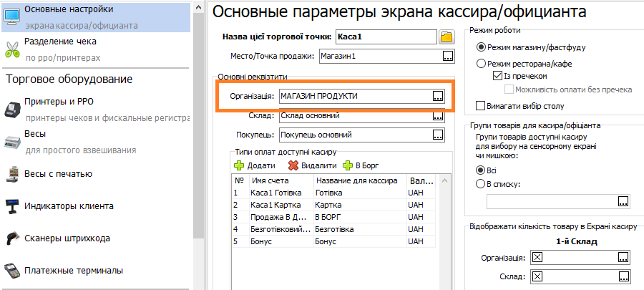Click Склад field Склад основний

tap(362, 116)
